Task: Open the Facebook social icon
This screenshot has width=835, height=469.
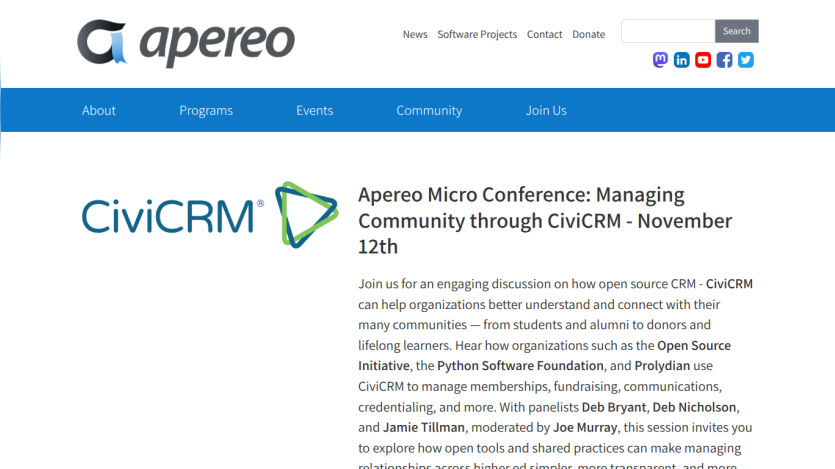Action: point(724,60)
